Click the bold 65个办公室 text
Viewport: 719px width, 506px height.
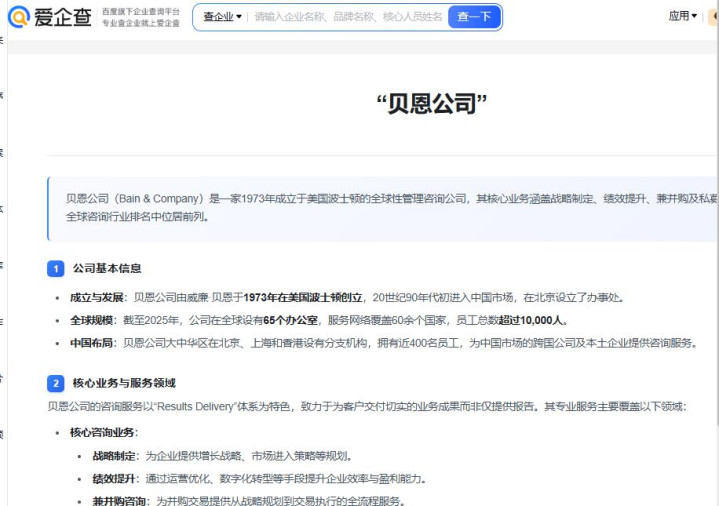tap(291, 320)
